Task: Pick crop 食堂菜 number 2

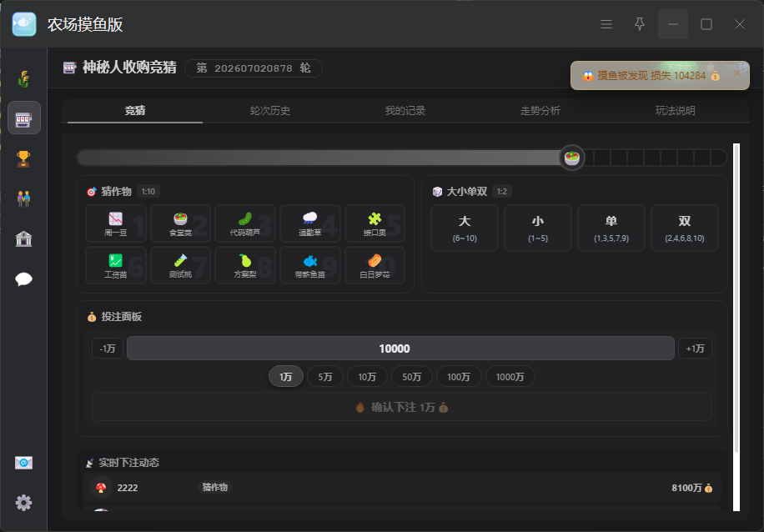Action: coord(180,223)
